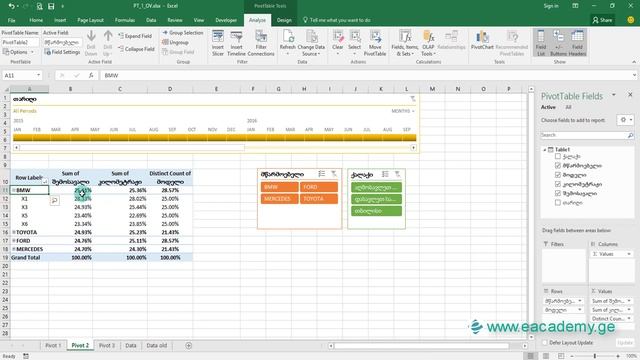Open the field list tools gear dropdown
This screenshot has height=360, width=640.
tap(626, 120)
